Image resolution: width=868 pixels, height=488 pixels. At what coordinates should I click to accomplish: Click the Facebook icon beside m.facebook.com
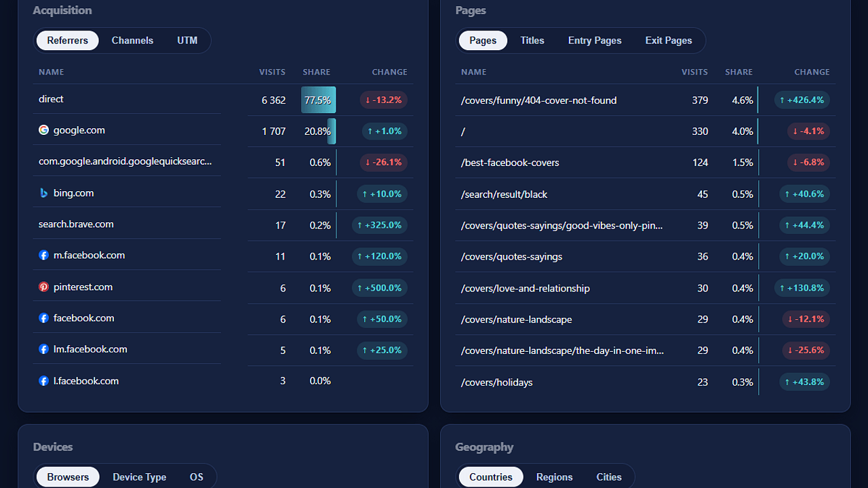43,256
